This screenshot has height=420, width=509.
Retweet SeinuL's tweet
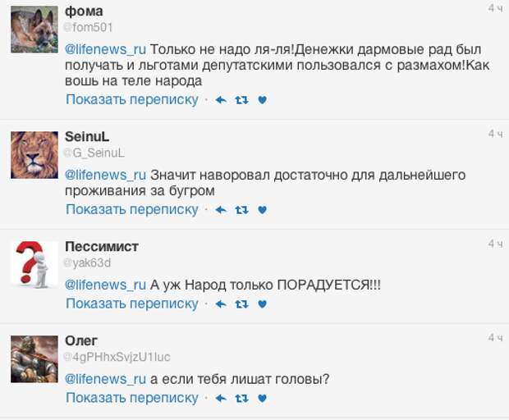pos(241,210)
